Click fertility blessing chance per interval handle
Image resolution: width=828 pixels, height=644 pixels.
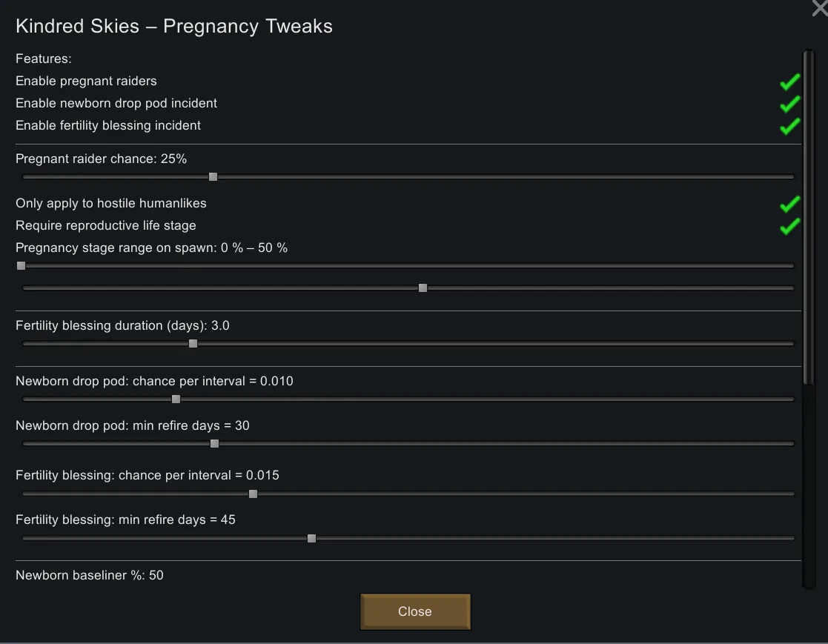tap(253, 494)
